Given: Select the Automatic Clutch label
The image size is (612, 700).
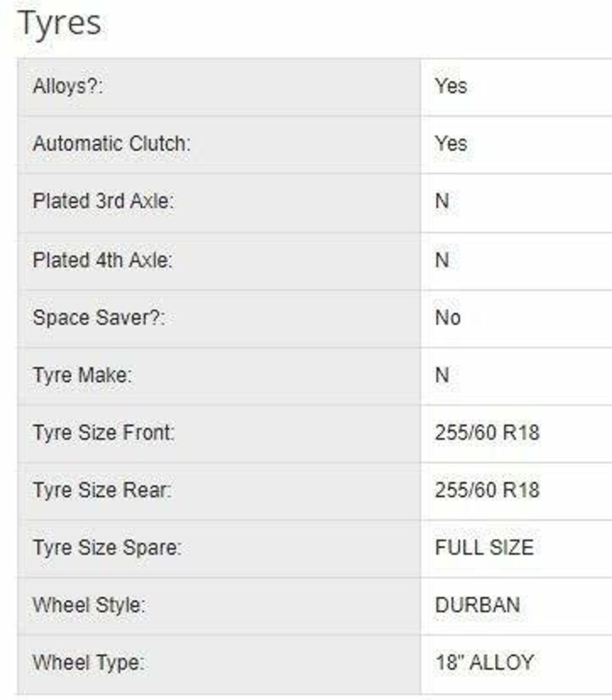Looking at the screenshot, I should click(112, 144).
